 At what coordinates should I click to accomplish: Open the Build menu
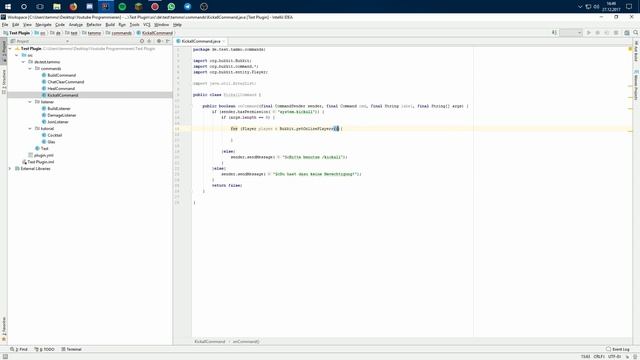point(110,25)
